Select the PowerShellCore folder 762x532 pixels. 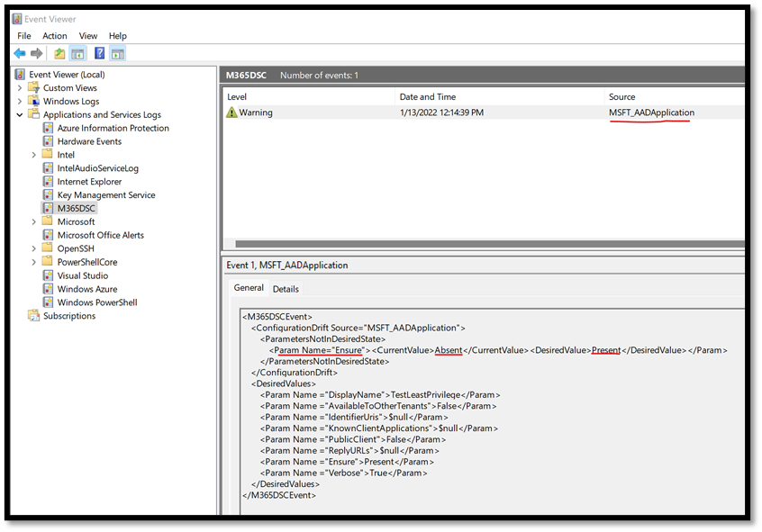[x=87, y=262]
